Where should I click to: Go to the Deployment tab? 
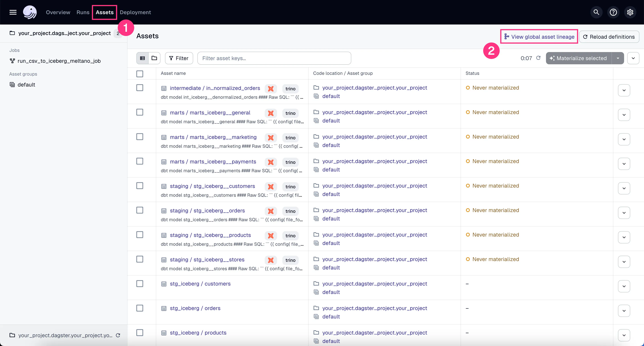(135, 12)
